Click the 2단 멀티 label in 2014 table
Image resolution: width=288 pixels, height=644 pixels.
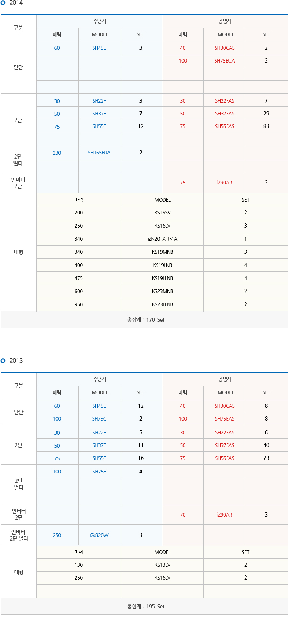coord(18,160)
